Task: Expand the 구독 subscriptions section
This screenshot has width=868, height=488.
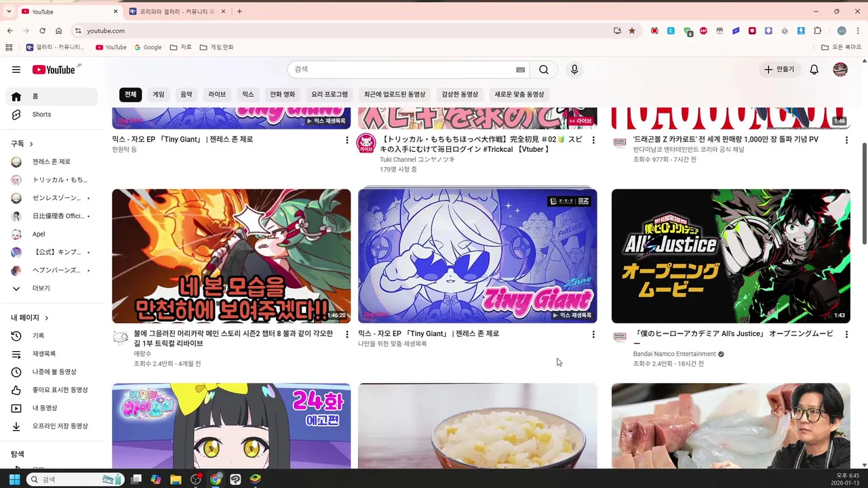Action: 22,144
